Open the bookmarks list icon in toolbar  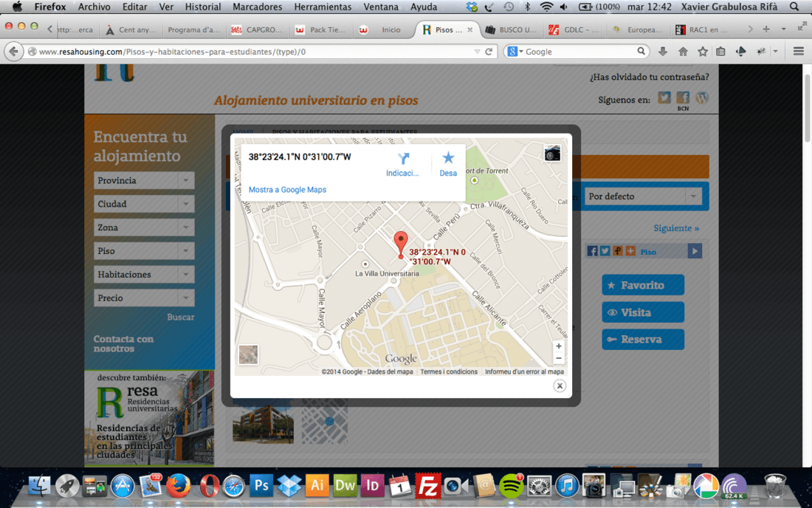pyautogui.click(x=720, y=51)
